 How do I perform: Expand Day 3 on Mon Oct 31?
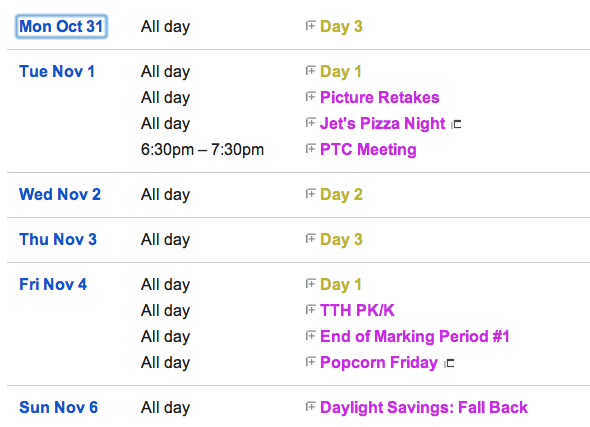tap(310, 26)
